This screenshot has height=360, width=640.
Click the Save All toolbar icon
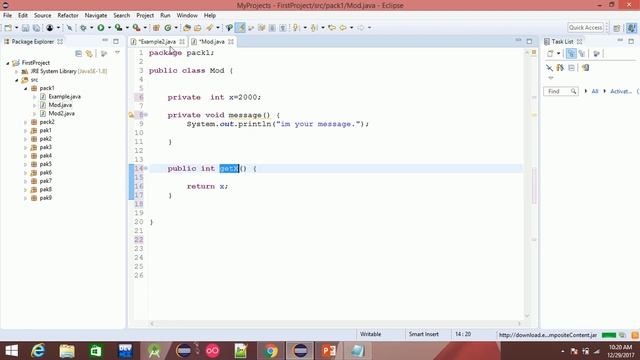pos(36,28)
